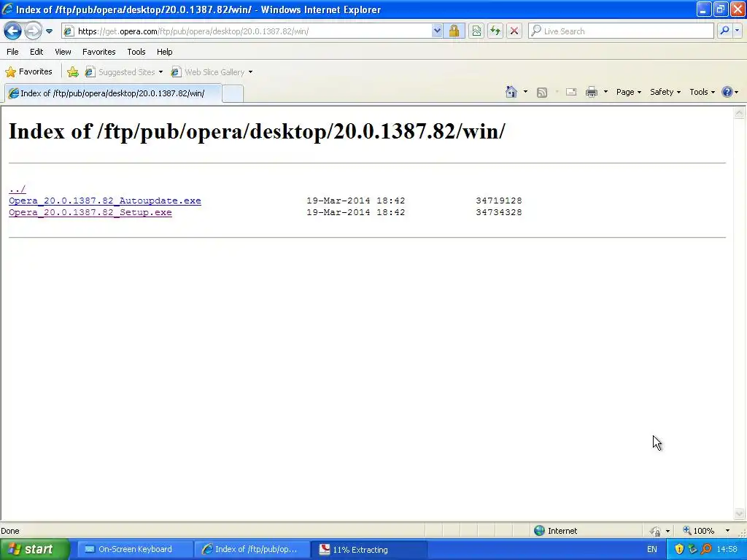
Task: Click the Favorites star button
Action: [28, 72]
